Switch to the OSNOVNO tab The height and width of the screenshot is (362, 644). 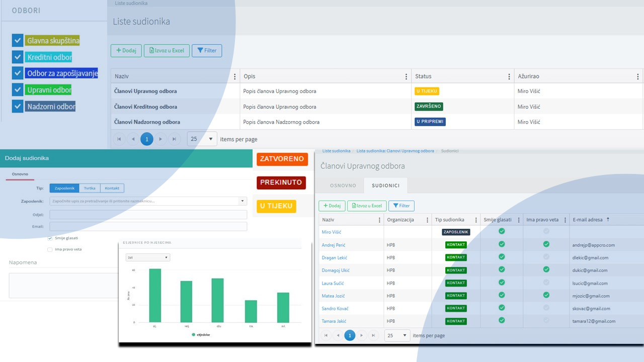click(343, 186)
